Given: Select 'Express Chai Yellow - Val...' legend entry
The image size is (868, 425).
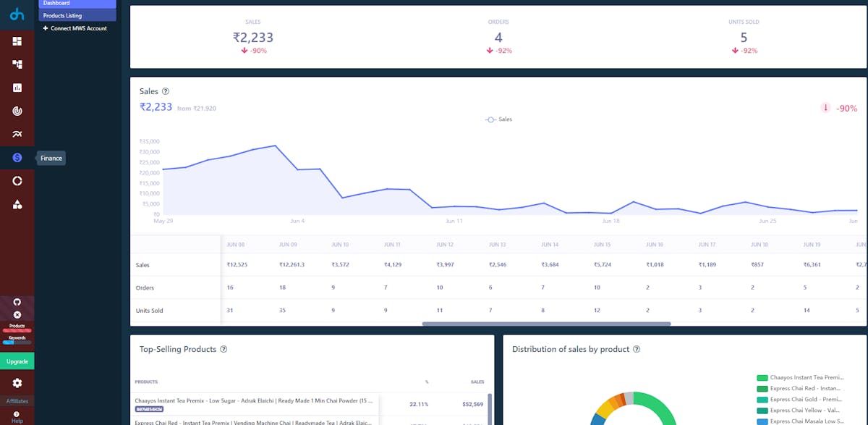Looking at the screenshot, I should (x=800, y=410).
